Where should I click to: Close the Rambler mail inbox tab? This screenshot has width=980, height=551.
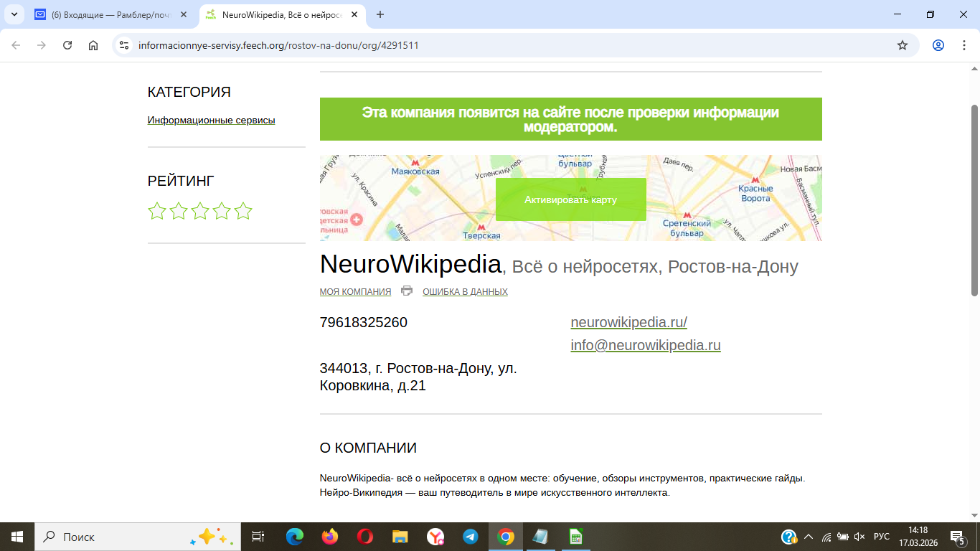click(x=184, y=14)
